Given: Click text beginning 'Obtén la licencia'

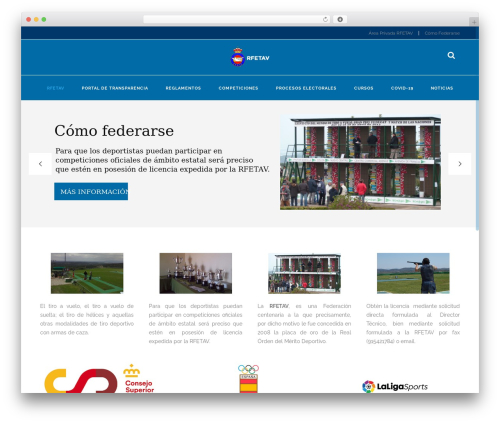Looking at the screenshot, I should pos(413,323).
